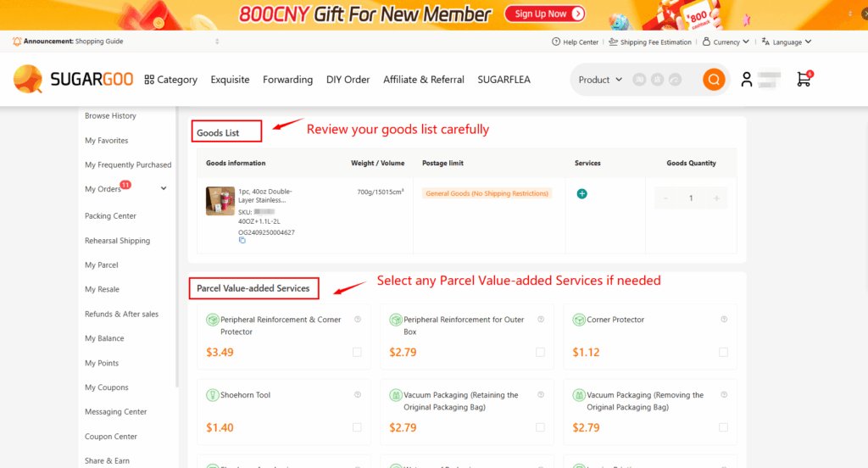The width and height of the screenshot is (868, 468).
Task: Expand the Currency dropdown
Action: coord(726,42)
